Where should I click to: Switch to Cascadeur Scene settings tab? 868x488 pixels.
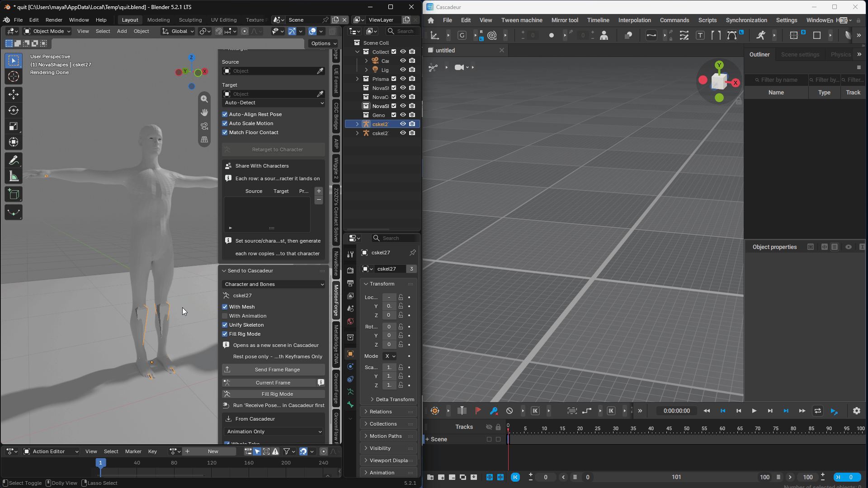click(x=800, y=55)
